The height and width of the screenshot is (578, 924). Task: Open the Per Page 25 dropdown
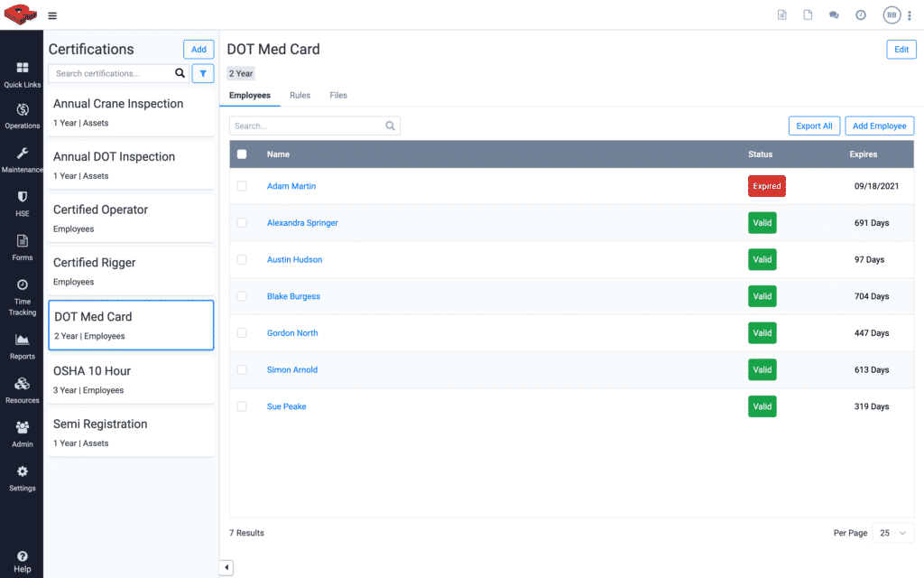coord(892,533)
